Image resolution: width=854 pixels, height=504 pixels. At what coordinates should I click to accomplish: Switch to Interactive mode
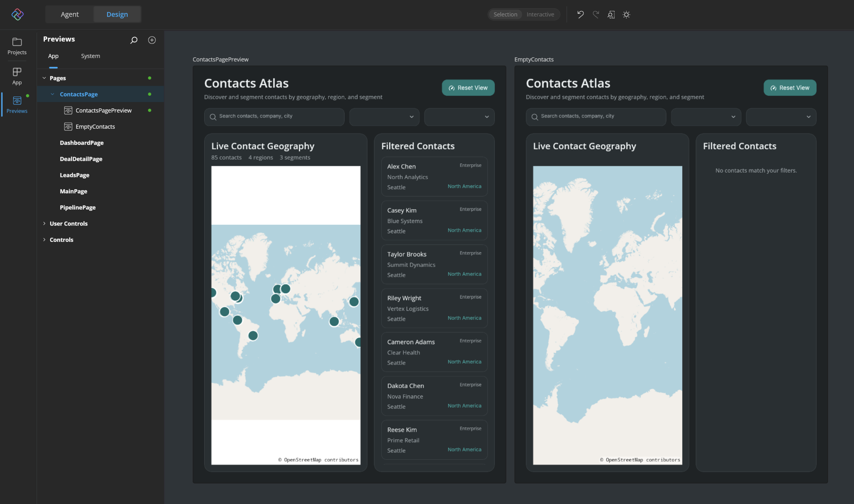pos(540,14)
